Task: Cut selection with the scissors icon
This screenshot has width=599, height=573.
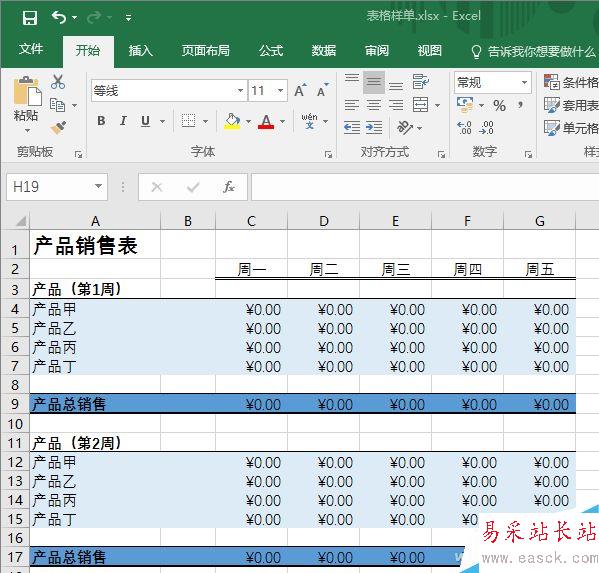Action: [58, 82]
